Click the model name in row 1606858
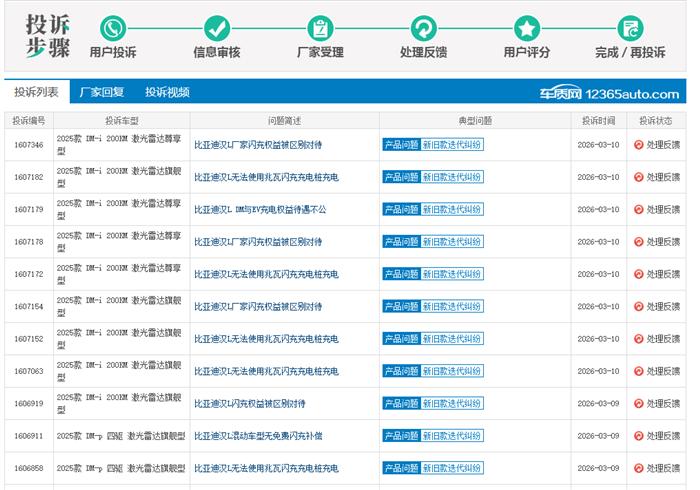The width and height of the screenshot is (700, 490). pyautogui.click(x=121, y=468)
